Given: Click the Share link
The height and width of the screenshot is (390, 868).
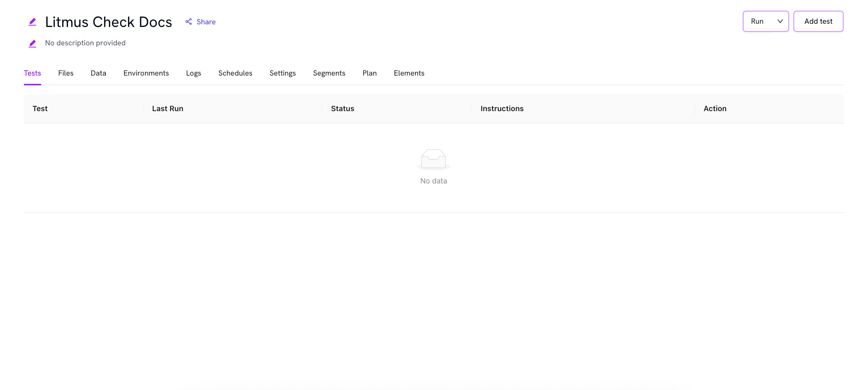Looking at the screenshot, I should tap(206, 22).
